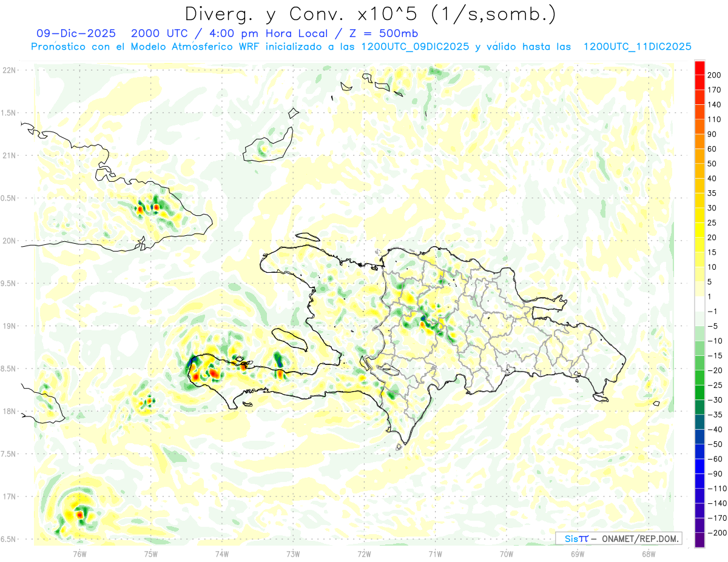Click the legend value '-200' at bottom
The image size is (728, 562).
[x=716, y=534]
